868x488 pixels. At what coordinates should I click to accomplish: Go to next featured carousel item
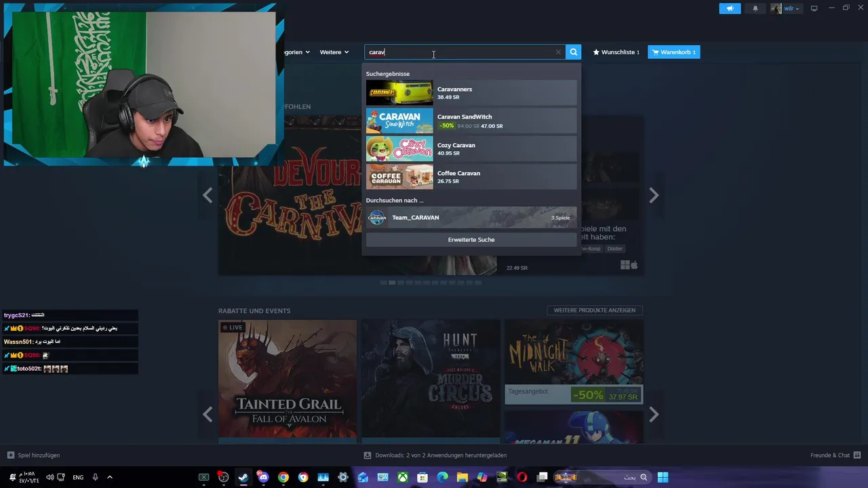tap(654, 195)
